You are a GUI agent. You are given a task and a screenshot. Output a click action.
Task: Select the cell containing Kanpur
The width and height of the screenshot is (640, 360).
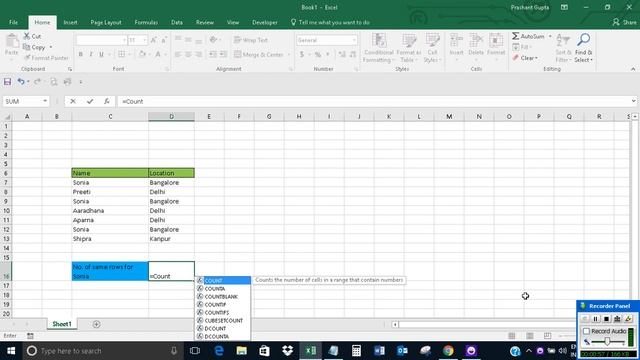coord(171,239)
